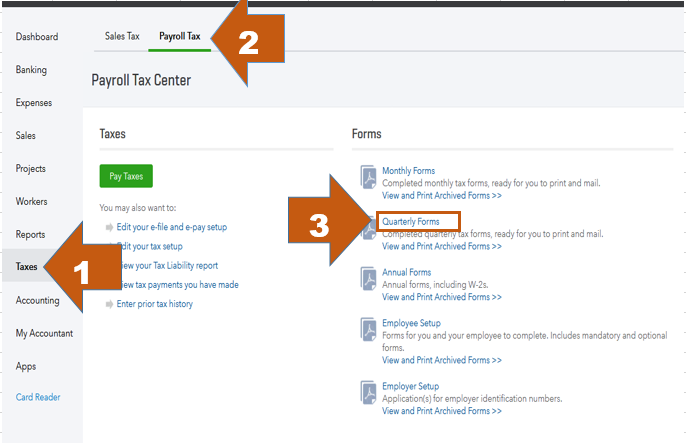View archived forms under Monthly Forms

point(442,195)
